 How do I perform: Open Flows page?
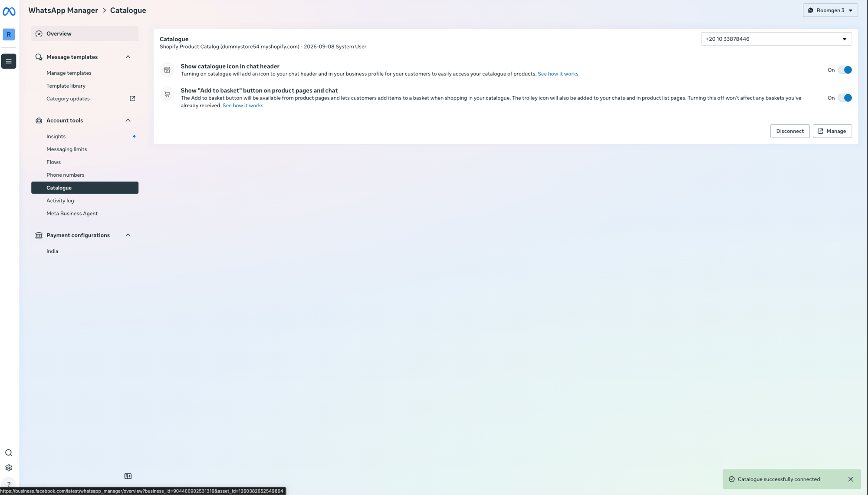[x=54, y=162]
